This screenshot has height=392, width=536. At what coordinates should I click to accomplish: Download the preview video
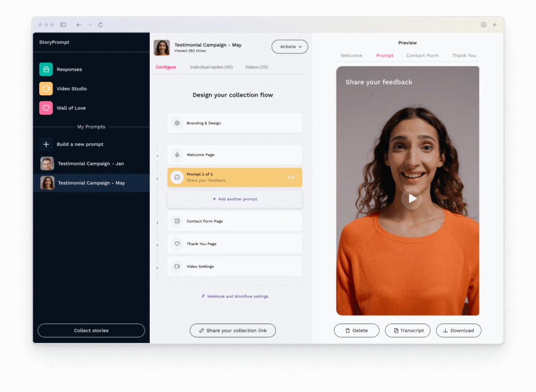pyautogui.click(x=459, y=330)
